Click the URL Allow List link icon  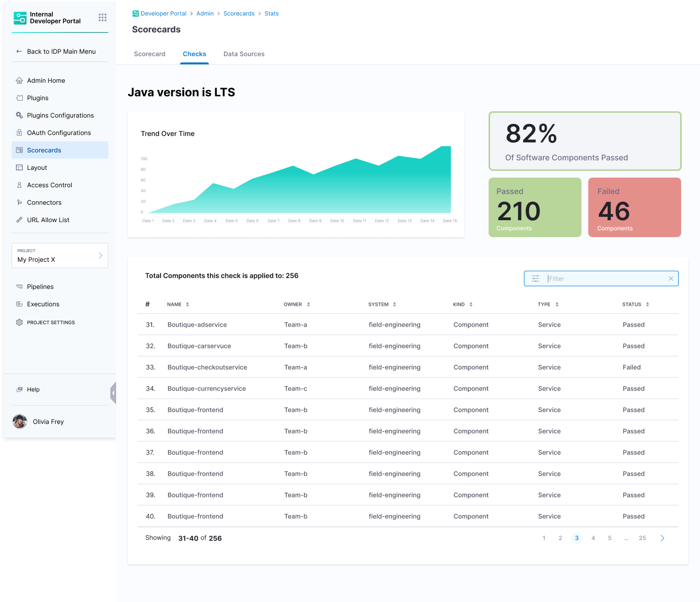(x=19, y=220)
